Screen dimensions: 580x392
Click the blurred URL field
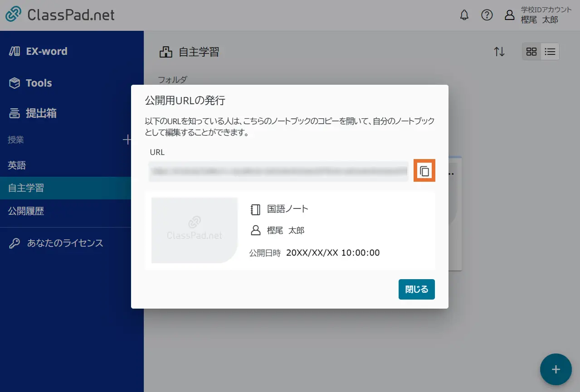click(x=278, y=171)
